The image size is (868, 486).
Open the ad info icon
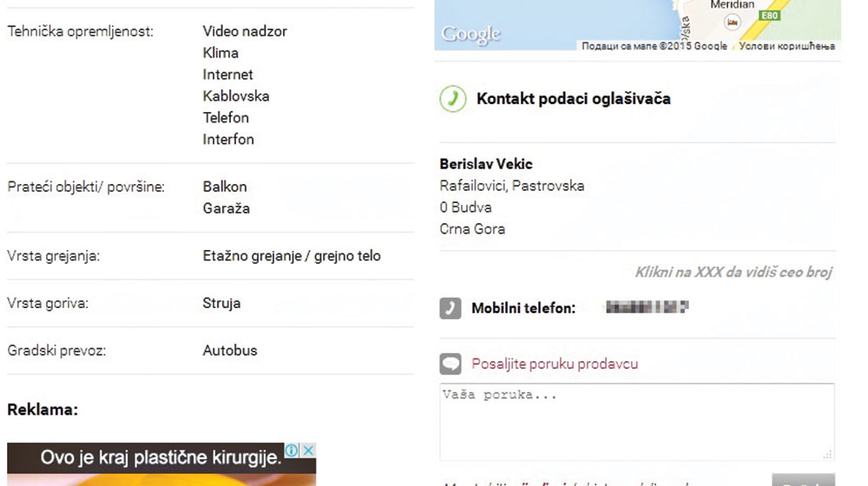click(x=293, y=450)
